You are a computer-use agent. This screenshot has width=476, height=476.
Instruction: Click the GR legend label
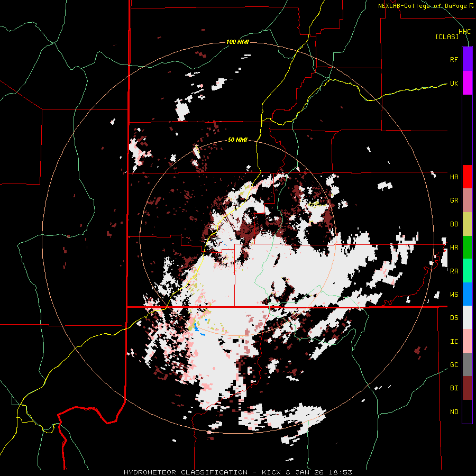pyautogui.click(x=454, y=200)
